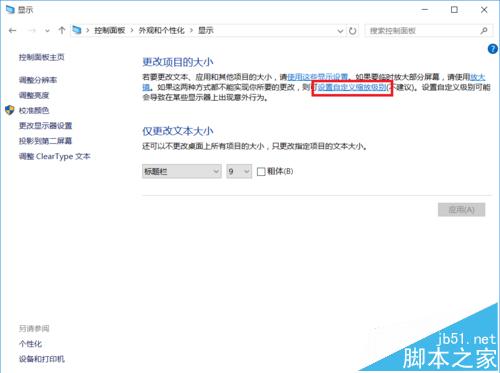Open 校准颜色 sidebar link

tap(34, 110)
